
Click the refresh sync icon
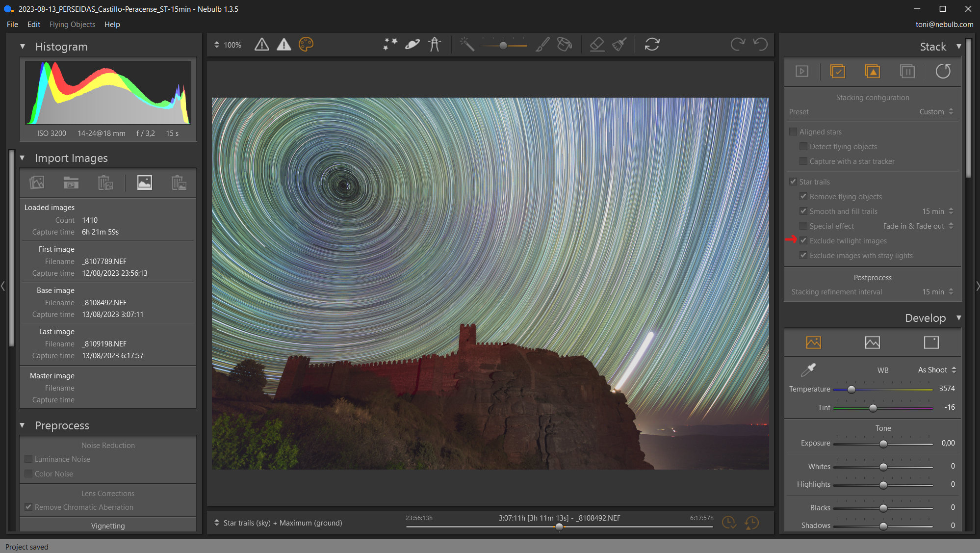click(x=652, y=45)
